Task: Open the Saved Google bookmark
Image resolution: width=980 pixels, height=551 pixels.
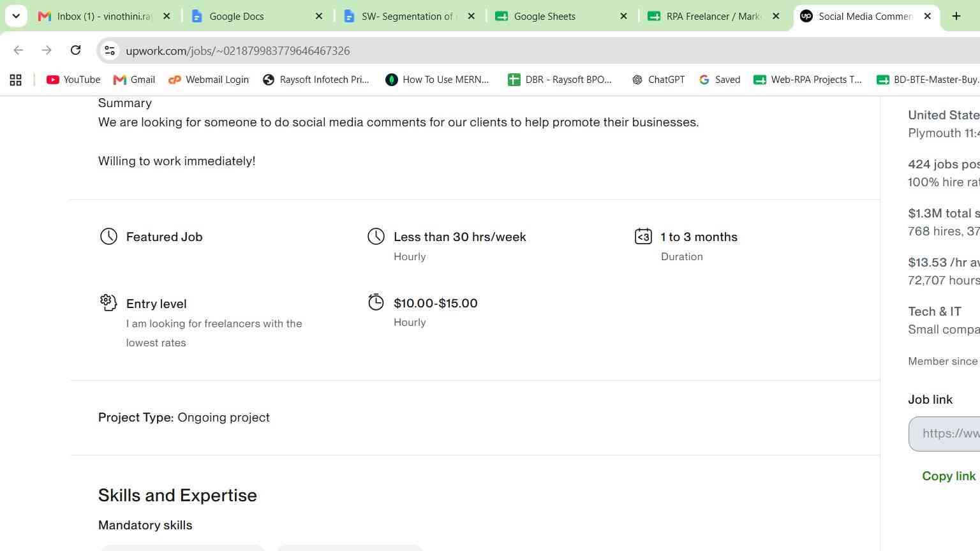Action: click(x=720, y=80)
